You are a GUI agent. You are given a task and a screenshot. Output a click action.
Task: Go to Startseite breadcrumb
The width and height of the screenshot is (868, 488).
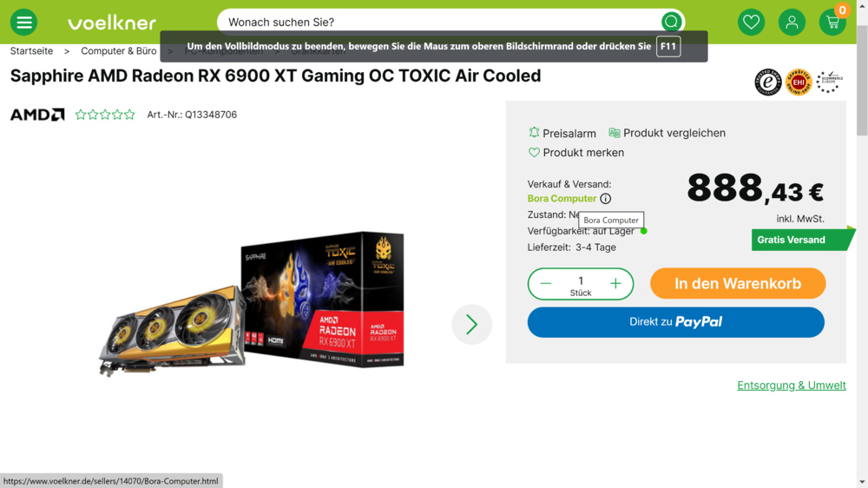[31, 51]
